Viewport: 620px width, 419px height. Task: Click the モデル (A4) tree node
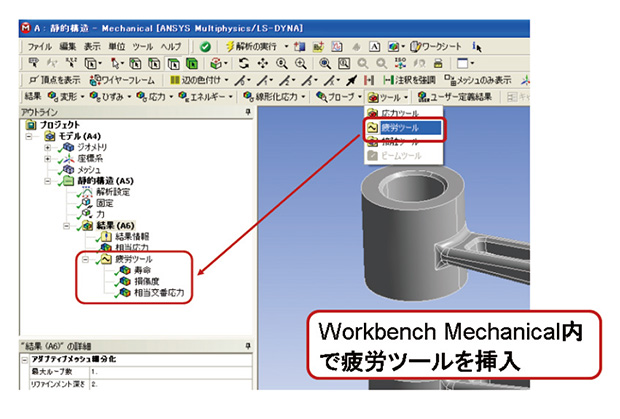pos(79,136)
